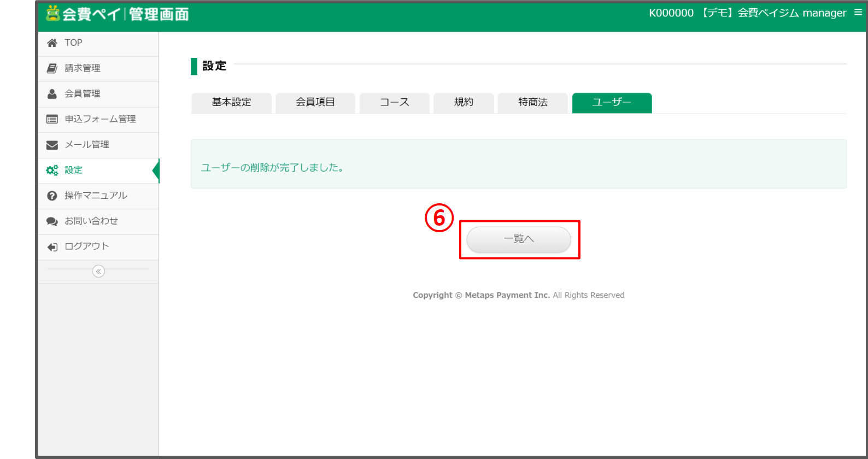Collapse the sidebar with the double-chevron button
The height and width of the screenshot is (459, 868).
click(x=98, y=272)
